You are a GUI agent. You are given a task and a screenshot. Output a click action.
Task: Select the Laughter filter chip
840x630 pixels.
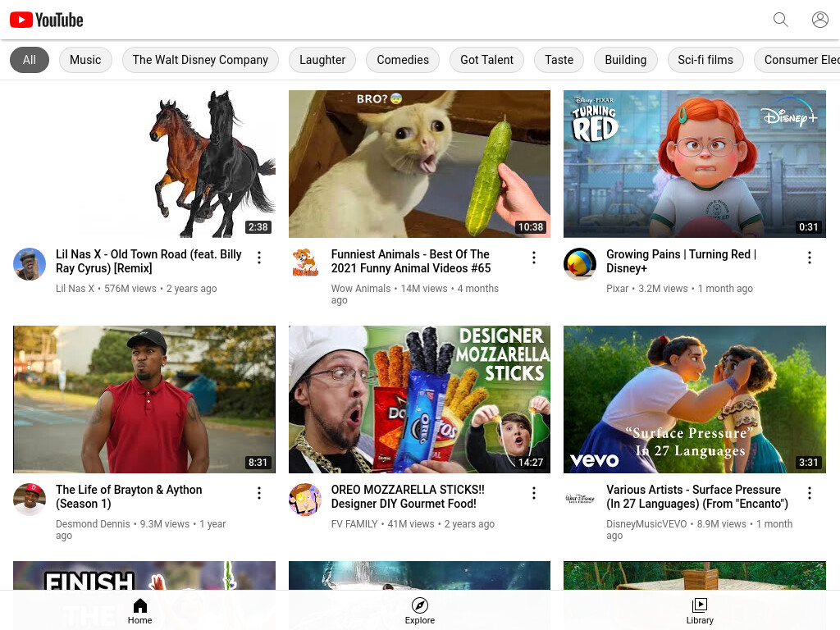(x=322, y=60)
